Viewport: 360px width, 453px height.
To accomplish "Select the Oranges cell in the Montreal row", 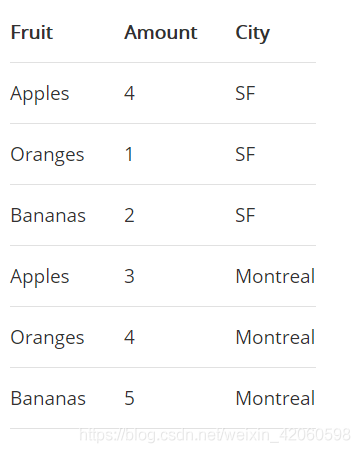I will pos(47,338).
